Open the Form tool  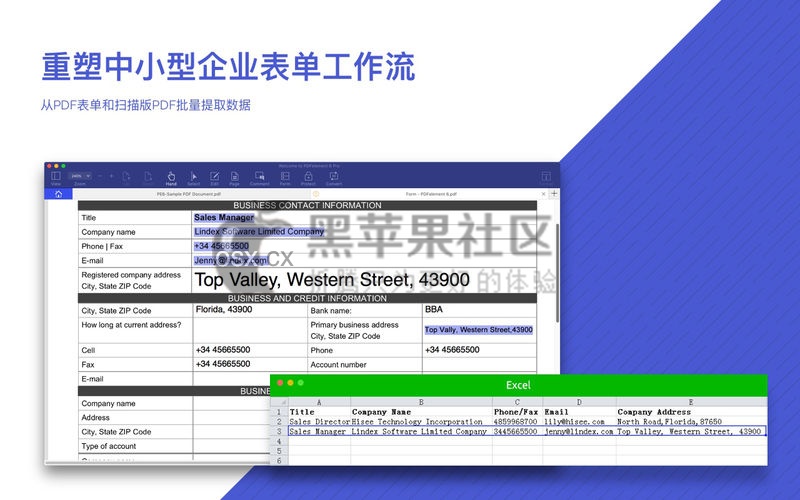click(285, 177)
